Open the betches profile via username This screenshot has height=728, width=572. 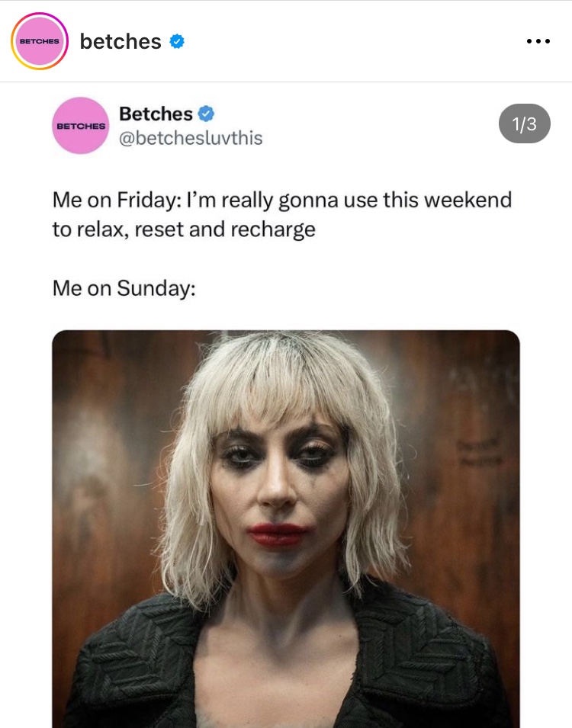point(121,41)
